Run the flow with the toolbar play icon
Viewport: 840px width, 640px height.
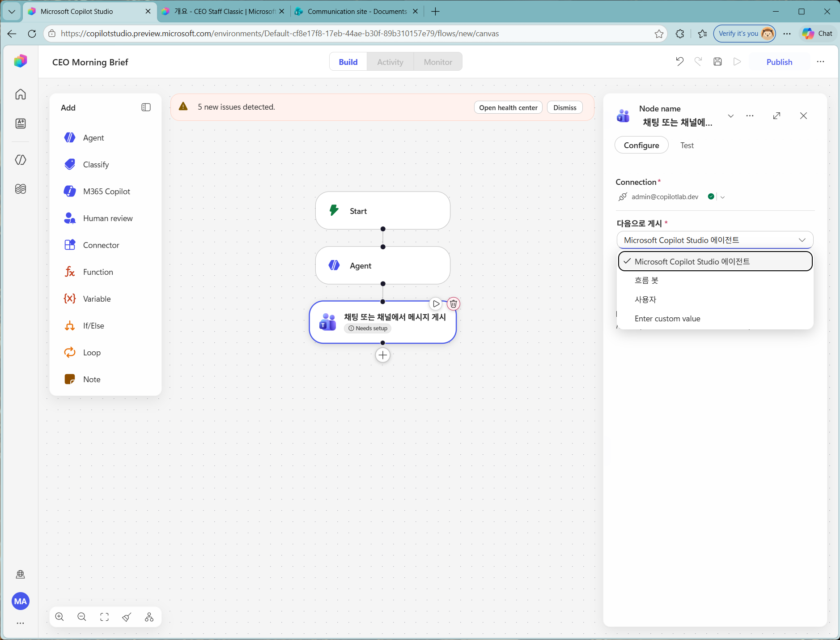737,62
